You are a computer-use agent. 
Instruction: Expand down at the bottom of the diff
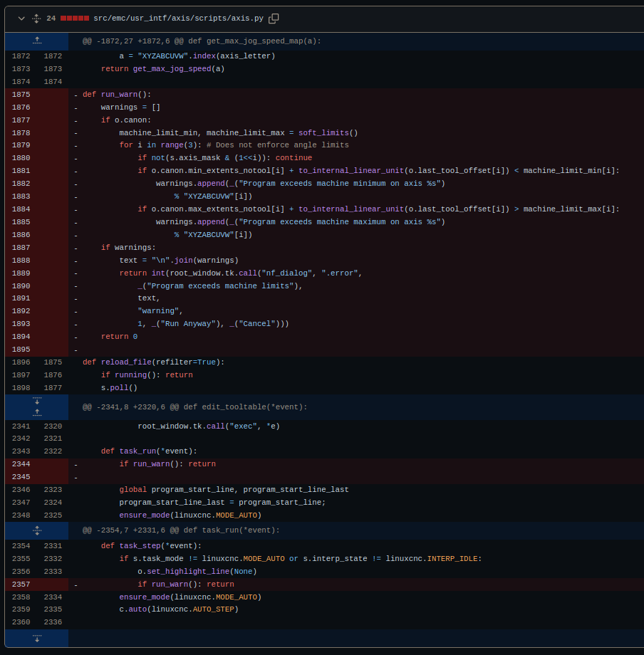point(37,638)
